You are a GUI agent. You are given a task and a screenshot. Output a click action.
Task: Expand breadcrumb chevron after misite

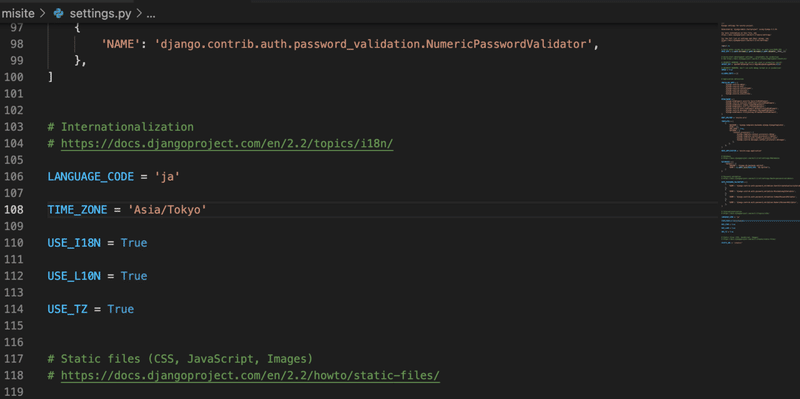(43, 14)
